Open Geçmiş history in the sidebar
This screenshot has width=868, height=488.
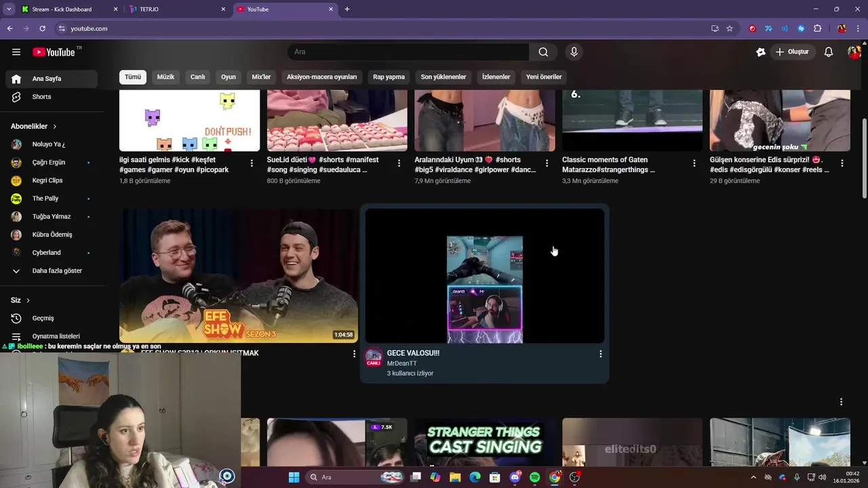point(52,318)
